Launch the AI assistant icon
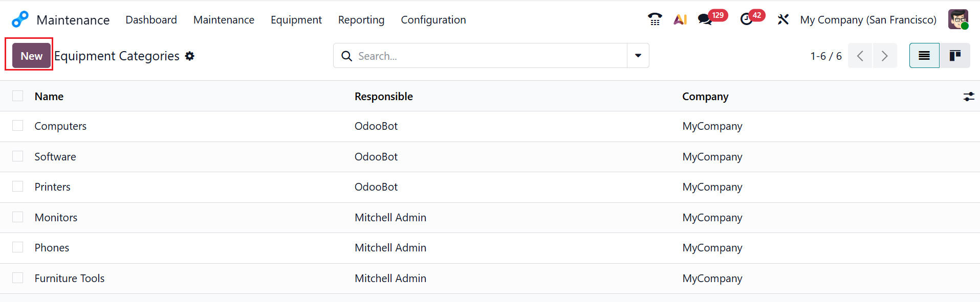 [x=680, y=19]
